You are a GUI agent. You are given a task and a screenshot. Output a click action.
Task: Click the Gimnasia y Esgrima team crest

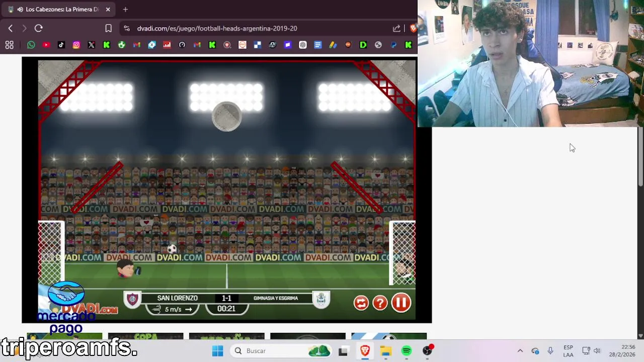(x=321, y=300)
